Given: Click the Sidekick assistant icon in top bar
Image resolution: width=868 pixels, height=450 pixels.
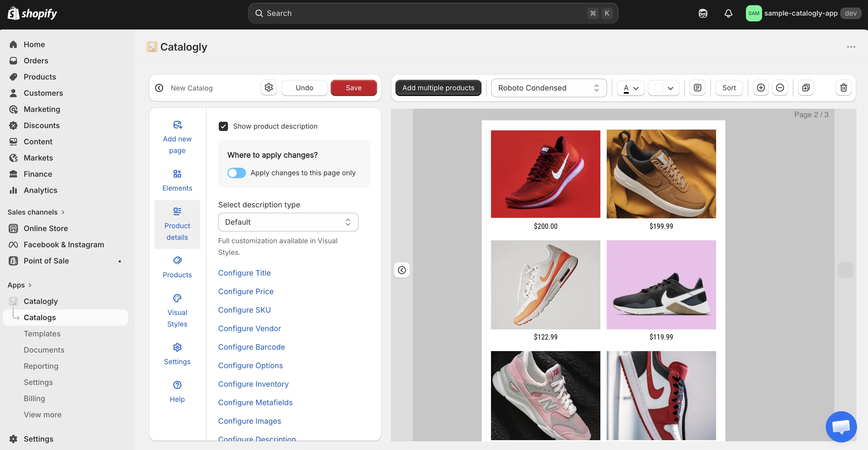Looking at the screenshot, I should tap(703, 13).
